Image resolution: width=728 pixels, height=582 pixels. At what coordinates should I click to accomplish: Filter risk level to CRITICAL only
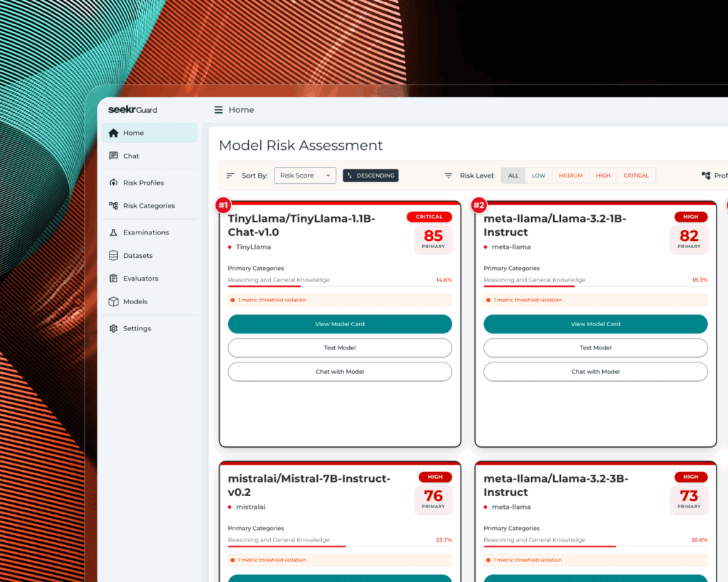click(x=636, y=175)
